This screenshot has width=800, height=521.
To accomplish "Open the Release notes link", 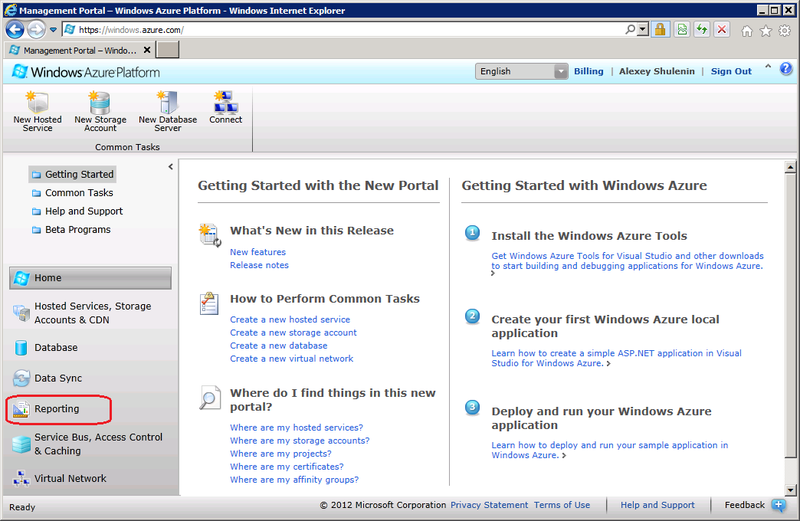I will (259, 265).
